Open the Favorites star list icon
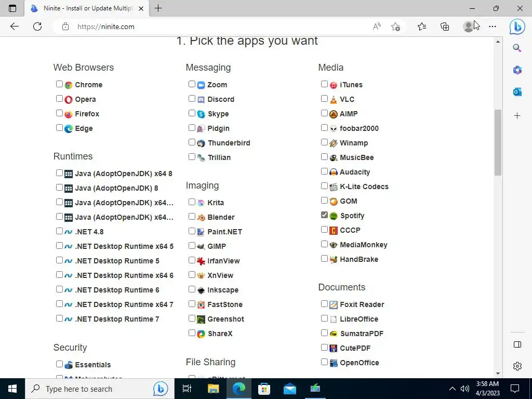 pyautogui.click(x=422, y=26)
